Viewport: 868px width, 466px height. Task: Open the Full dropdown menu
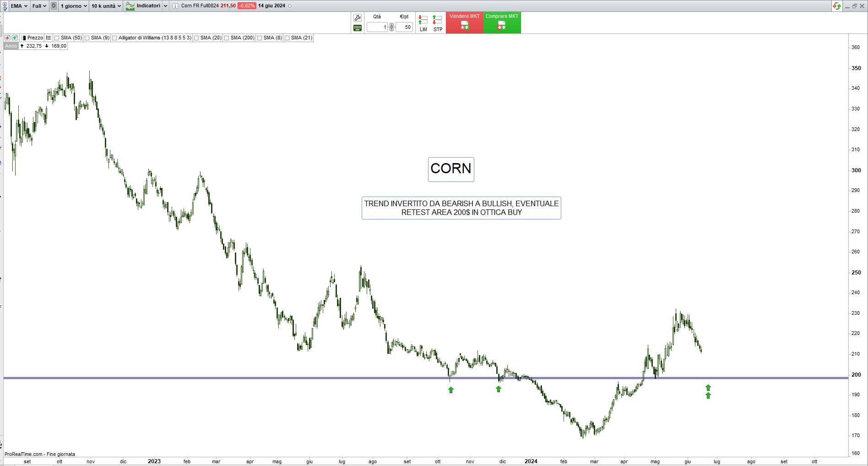coord(39,6)
